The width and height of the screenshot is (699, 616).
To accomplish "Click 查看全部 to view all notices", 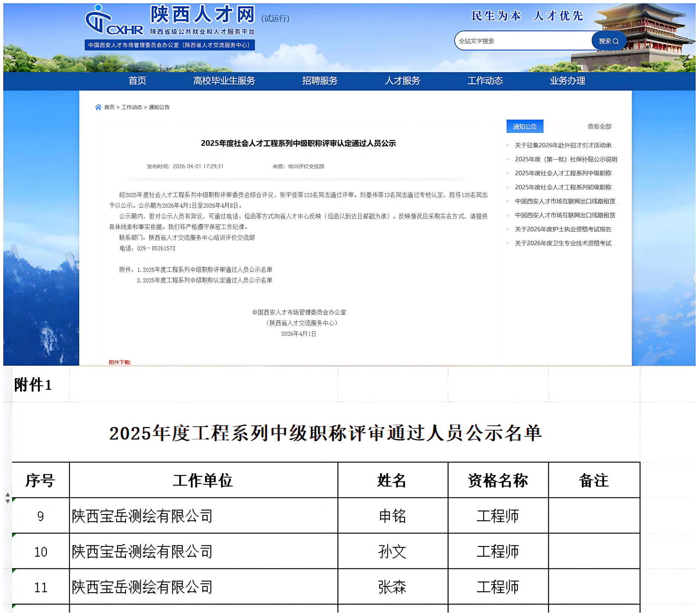I will 599,126.
